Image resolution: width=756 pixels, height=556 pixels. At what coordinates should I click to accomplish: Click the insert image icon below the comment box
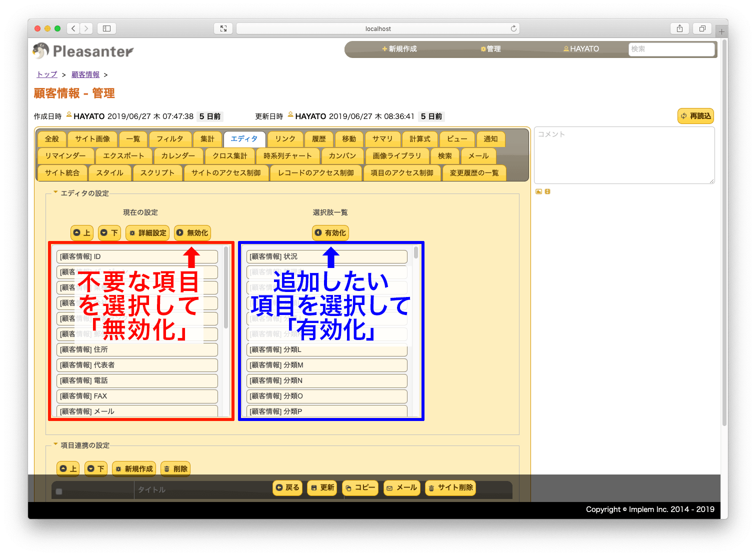click(538, 191)
